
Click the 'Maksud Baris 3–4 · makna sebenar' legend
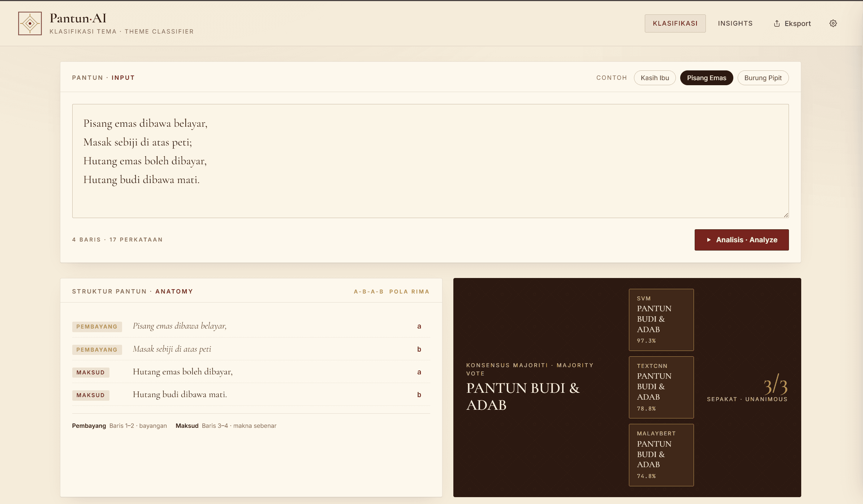(x=226, y=426)
